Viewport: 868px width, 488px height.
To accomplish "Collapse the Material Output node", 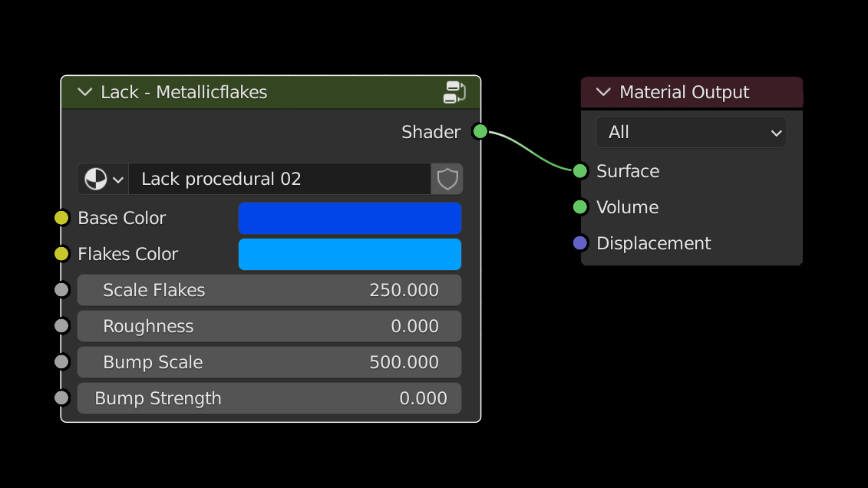I will point(603,93).
